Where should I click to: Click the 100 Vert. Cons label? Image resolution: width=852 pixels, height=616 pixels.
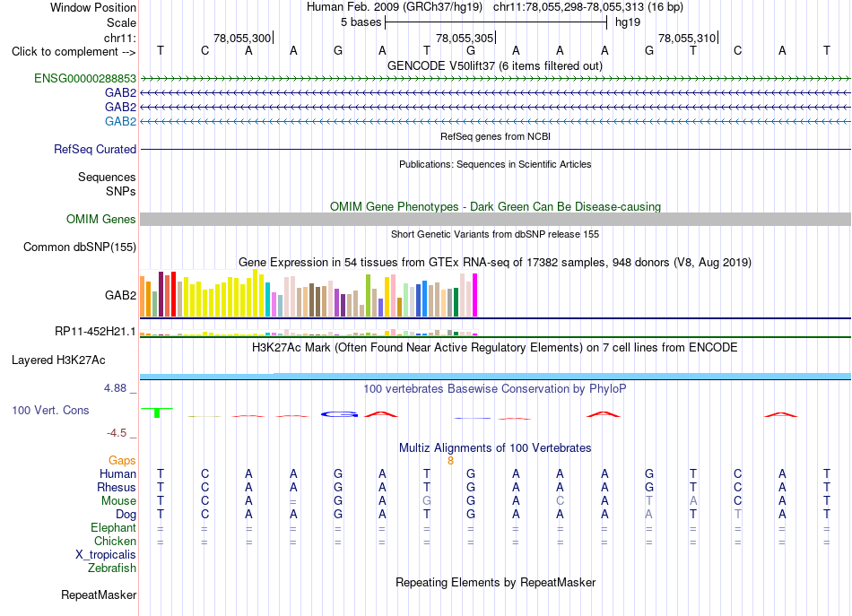point(50,410)
